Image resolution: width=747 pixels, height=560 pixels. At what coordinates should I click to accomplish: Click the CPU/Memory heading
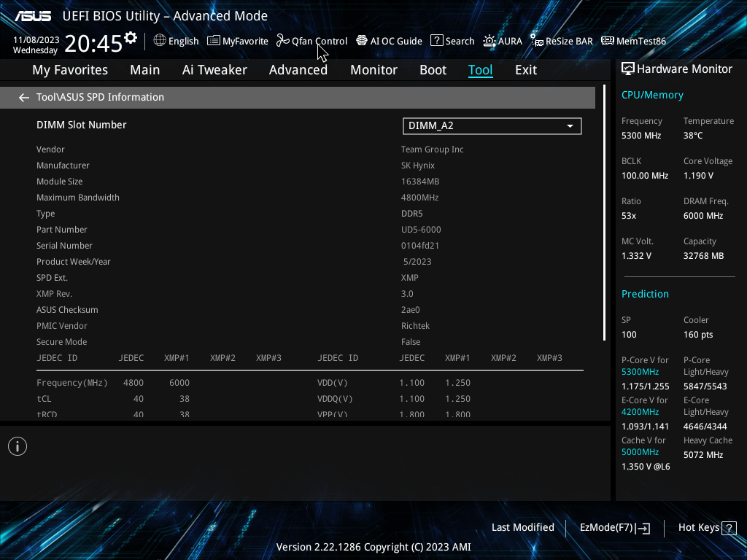click(x=652, y=96)
